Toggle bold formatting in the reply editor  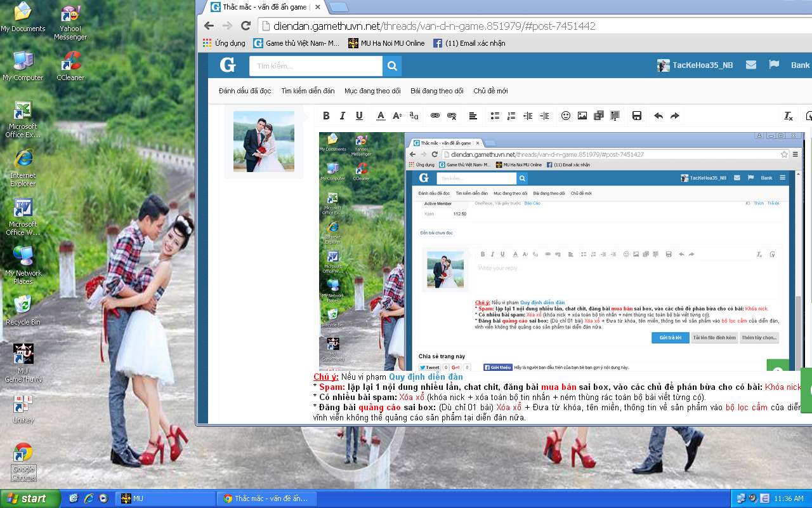point(326,116)
